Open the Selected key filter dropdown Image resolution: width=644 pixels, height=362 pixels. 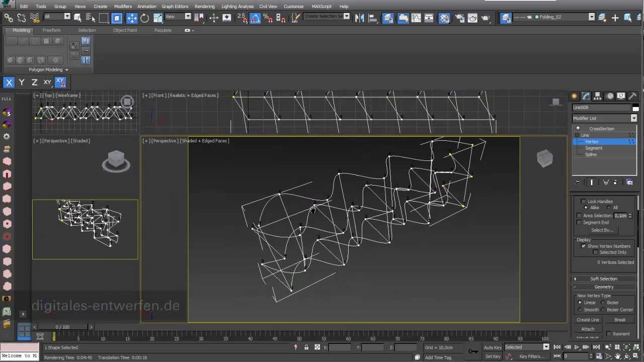point(546,347)
